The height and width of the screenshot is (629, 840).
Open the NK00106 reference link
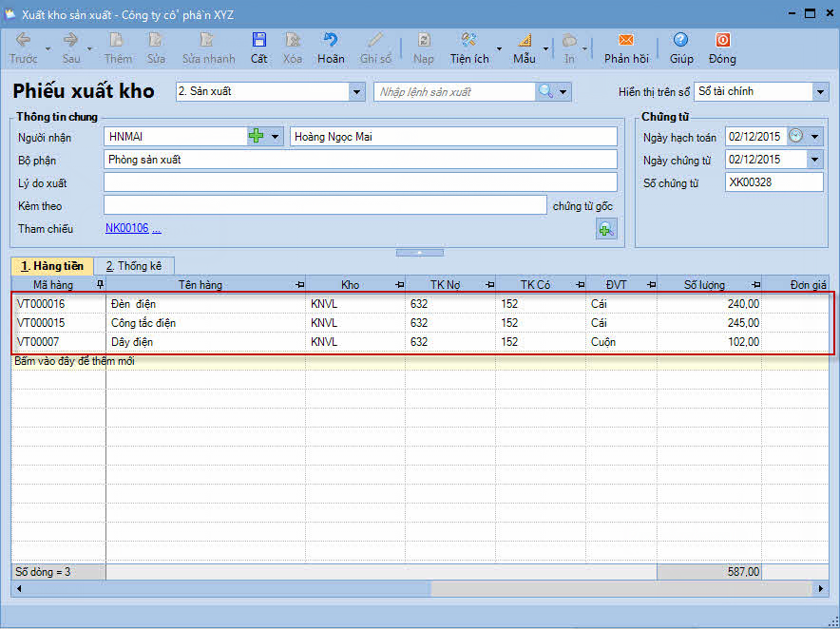pyautogui.click(x=126, y=228)
